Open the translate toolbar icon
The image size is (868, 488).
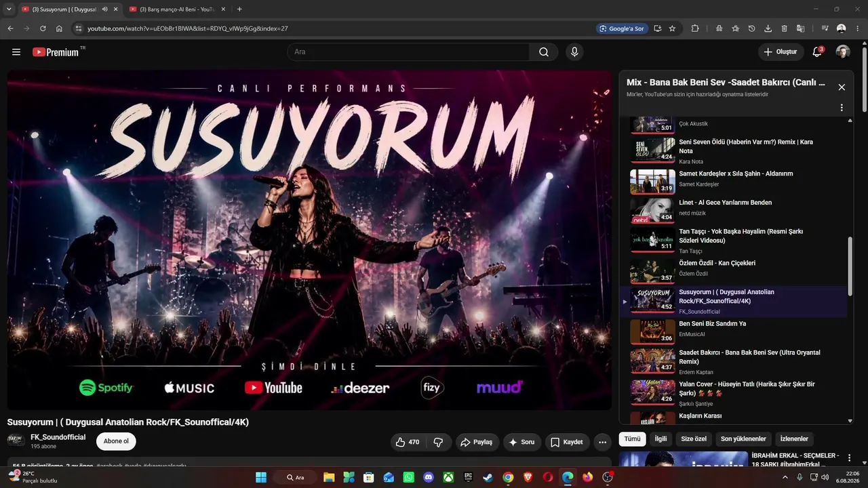[800, 28]
